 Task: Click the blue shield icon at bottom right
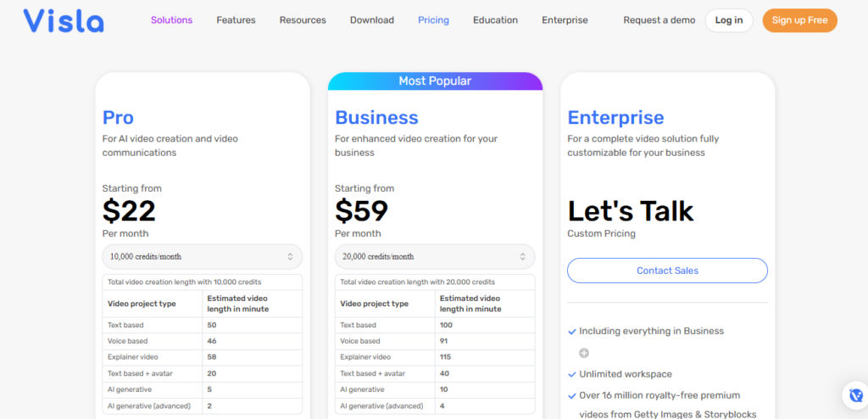tap(854, 395)
